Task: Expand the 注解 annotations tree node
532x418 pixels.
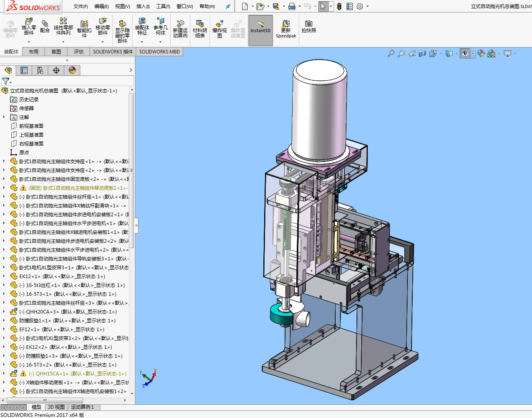Action: (4, 117)
